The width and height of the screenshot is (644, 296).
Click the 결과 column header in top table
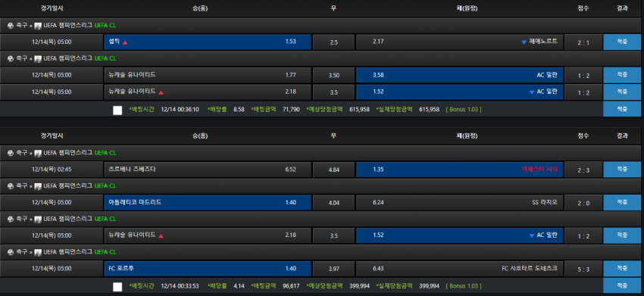click(x=622, y=8)
